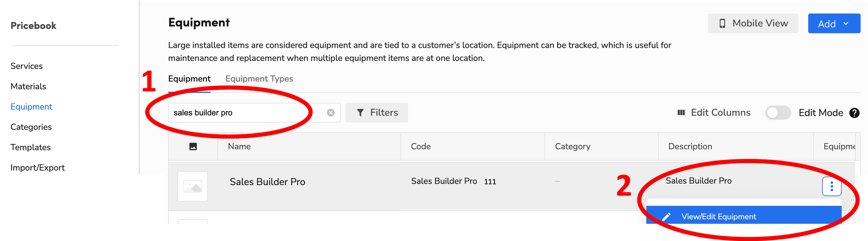This screenshot has height=241, width=868.
Task: Click the help question mark icon
Action: 854,113
